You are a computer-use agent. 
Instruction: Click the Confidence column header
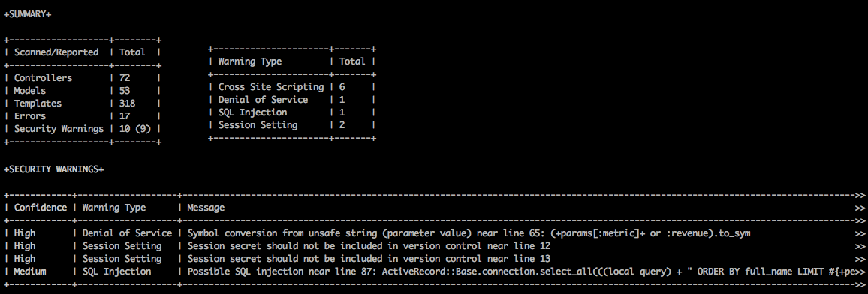coord(40,208)
